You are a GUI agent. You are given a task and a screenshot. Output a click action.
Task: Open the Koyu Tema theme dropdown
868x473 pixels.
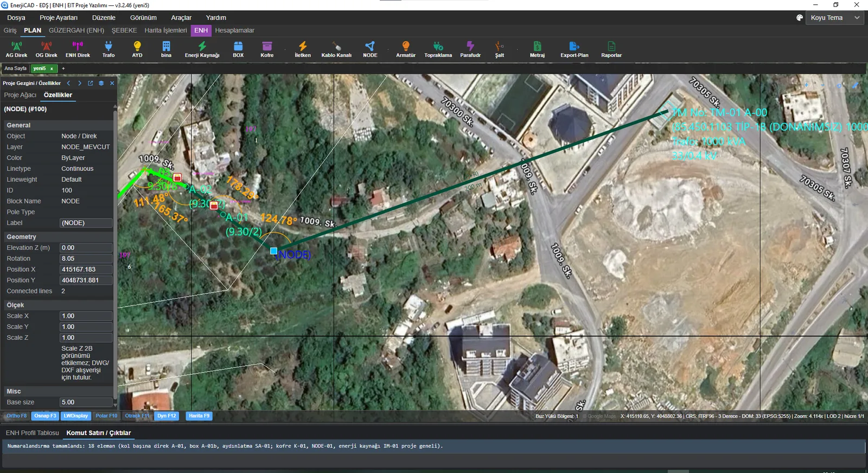click(834, 18)
